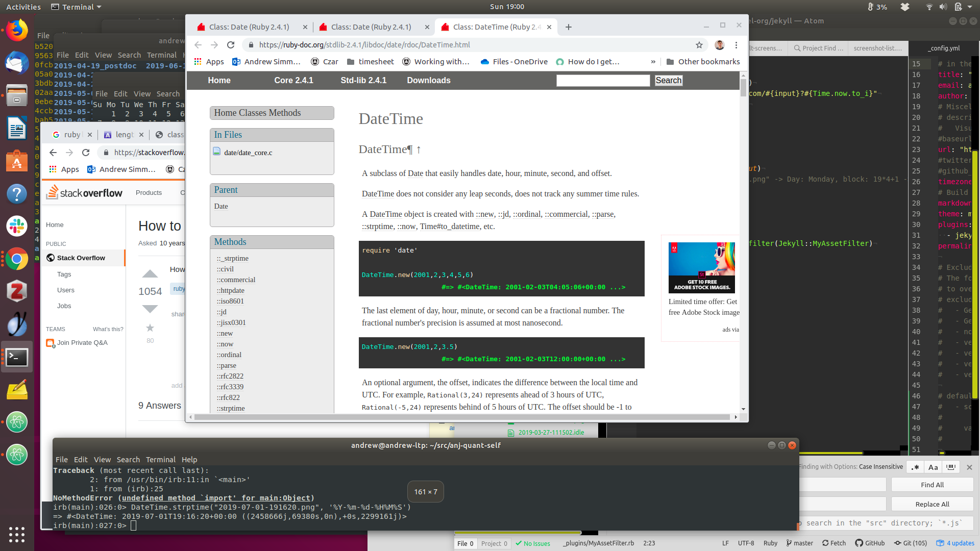Open Chrome's three-dot menu
980x551 pixels.
736,45
